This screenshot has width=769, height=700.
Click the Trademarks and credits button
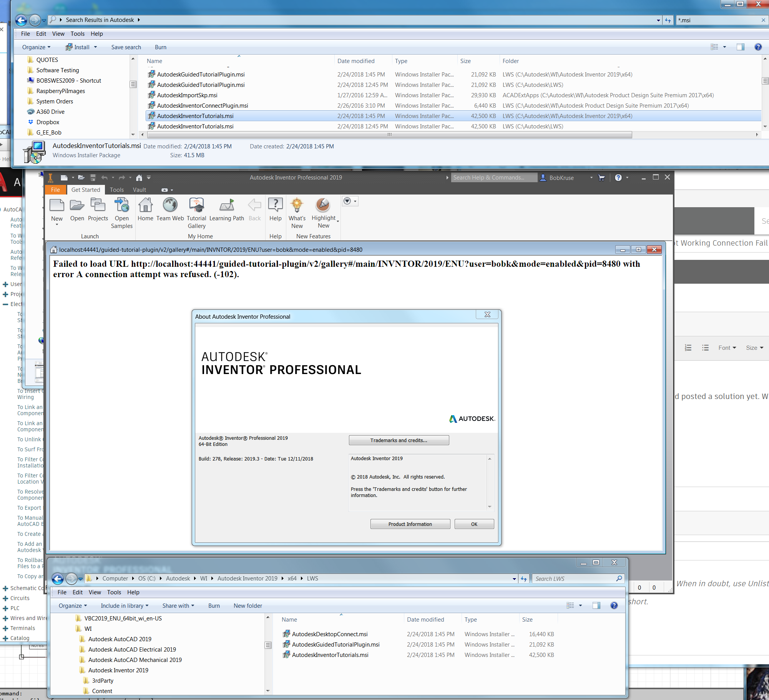(x=399, y=440)
